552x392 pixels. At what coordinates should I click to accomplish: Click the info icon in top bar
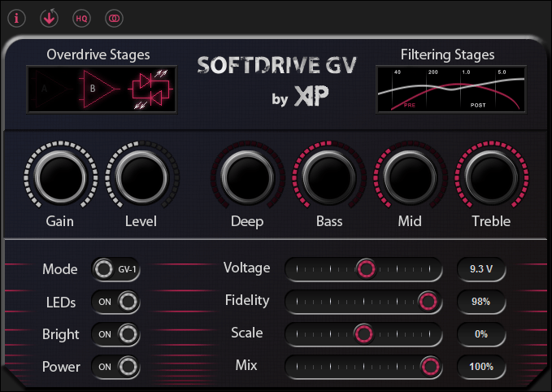click(x=17, y=17)
